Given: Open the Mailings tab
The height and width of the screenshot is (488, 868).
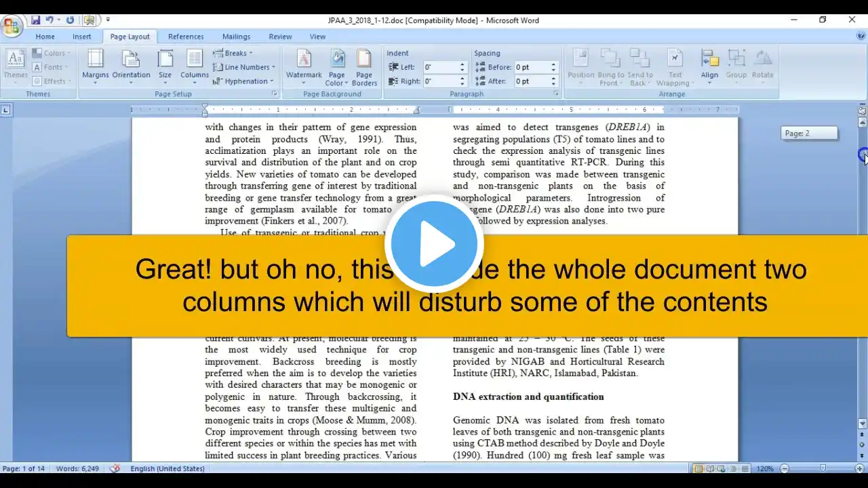Looking at the screenshot, I should 236,37.
